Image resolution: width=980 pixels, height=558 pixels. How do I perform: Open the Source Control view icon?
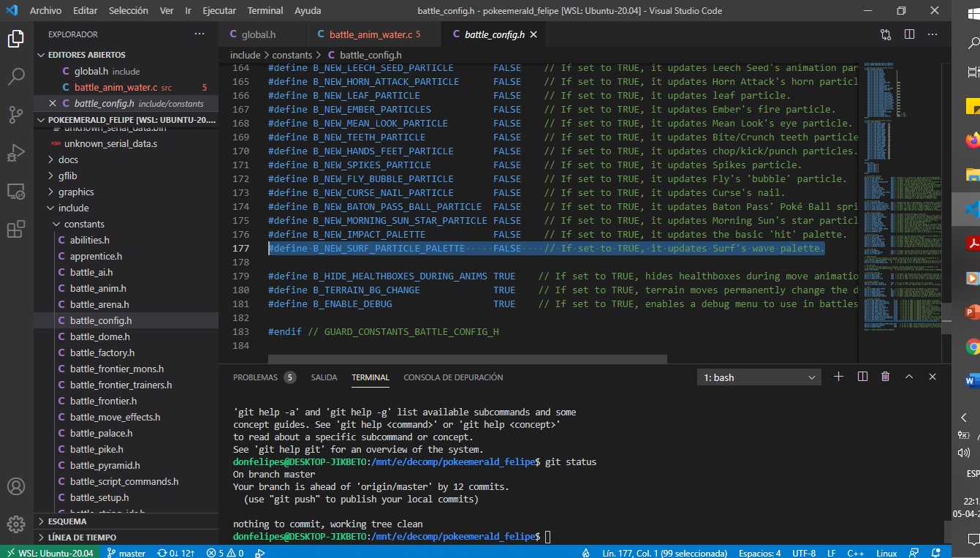(x=16, y=114)
